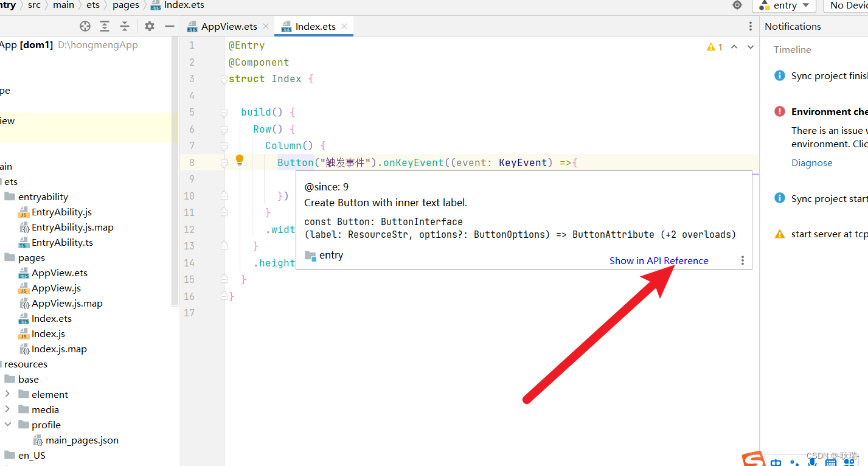Select Index.js.map in project tree

(59, 349)
